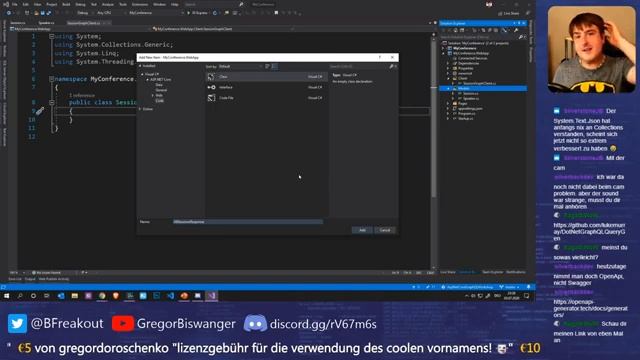The width and height of the screenshot is (640, 360).
Task: Collapse the public class block
Action: (x=51, y=102)
